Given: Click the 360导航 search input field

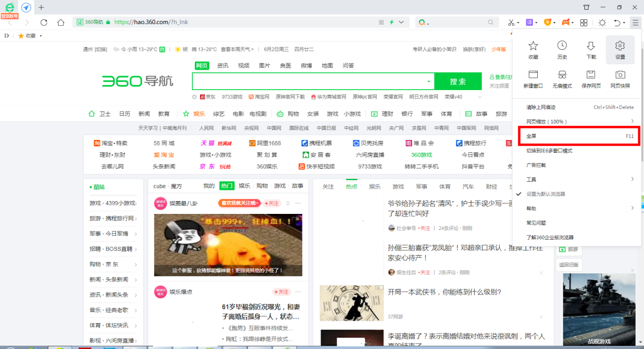Looking at the screenshot, I should pyautogui.click(x=309, y=81).
